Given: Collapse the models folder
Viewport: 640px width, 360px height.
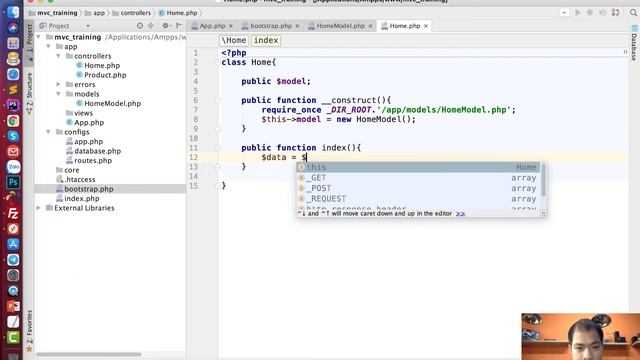Looking at the screenshot, I should pyautogui.click(x=58, y=94).
